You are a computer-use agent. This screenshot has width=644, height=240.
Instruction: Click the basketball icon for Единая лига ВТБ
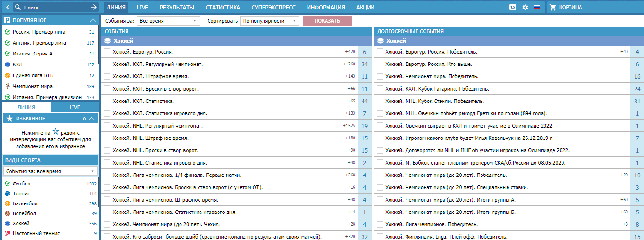tap(7, 75)
